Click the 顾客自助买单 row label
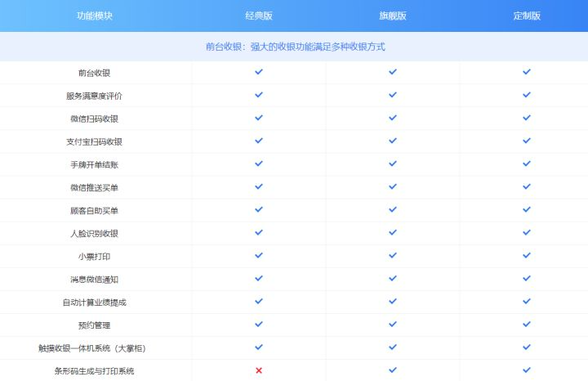The height and width of the screenshot is (381, 588). 94,211
